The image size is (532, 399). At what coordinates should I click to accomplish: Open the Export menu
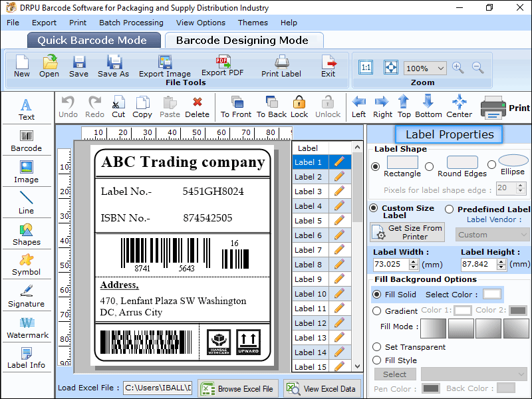[44, 23]
